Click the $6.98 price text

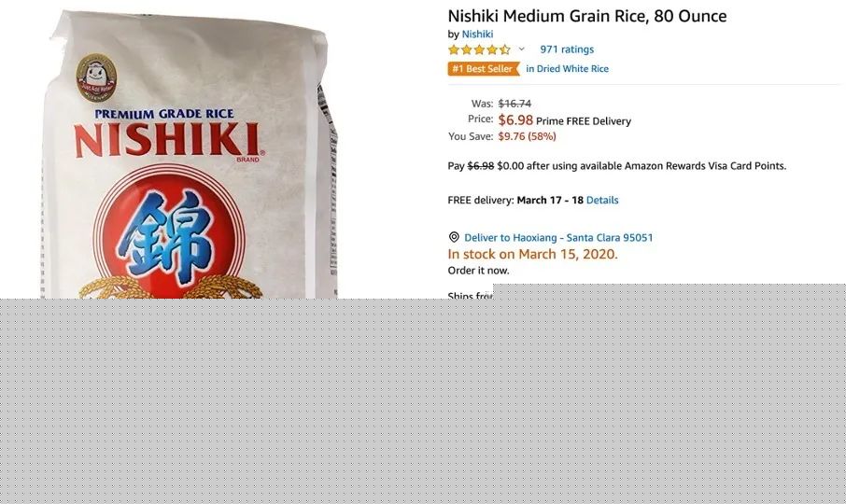pyautogui.click(x=515, y=119)
